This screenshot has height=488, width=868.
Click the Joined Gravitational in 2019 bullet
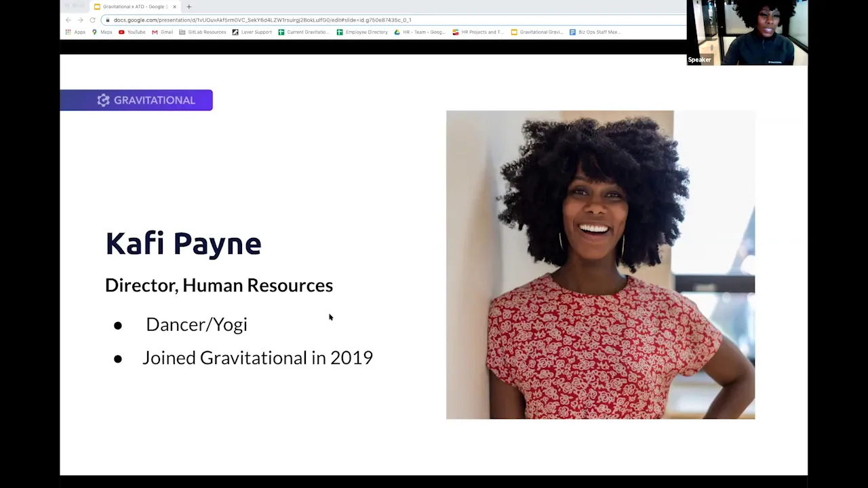(258, 358)
